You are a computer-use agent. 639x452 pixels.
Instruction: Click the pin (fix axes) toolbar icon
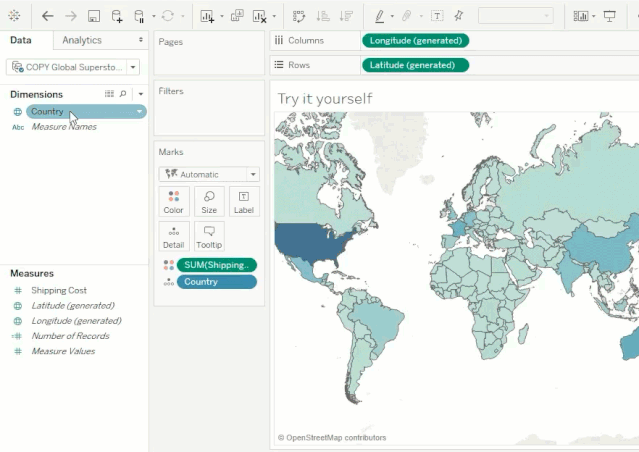click(x=458, y=16)
